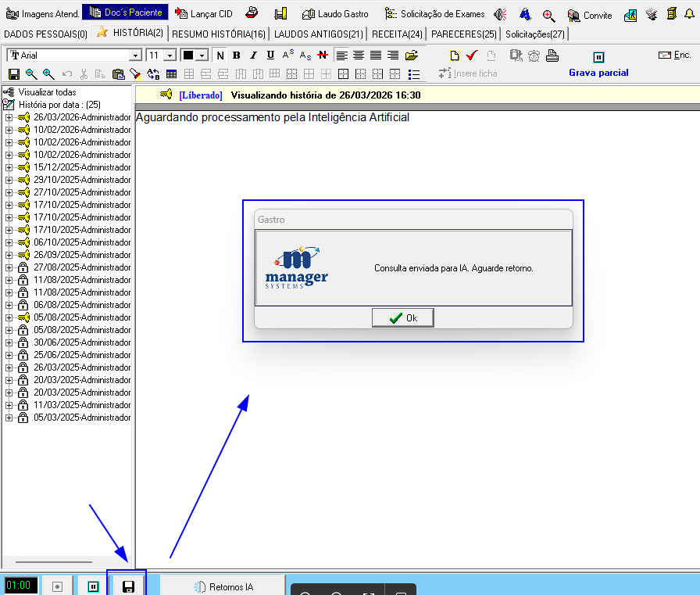
Task: Open the black font color picker
Action: coord(202,56)
